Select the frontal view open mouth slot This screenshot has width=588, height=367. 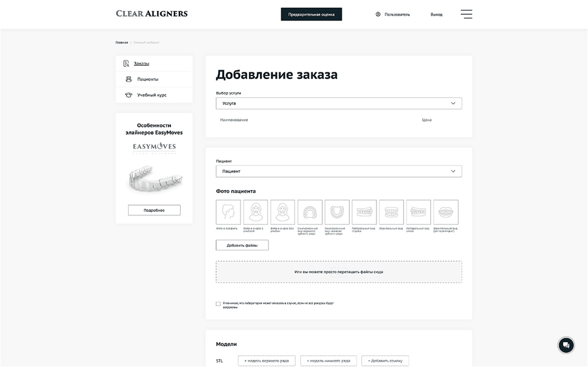pos(446,212)
